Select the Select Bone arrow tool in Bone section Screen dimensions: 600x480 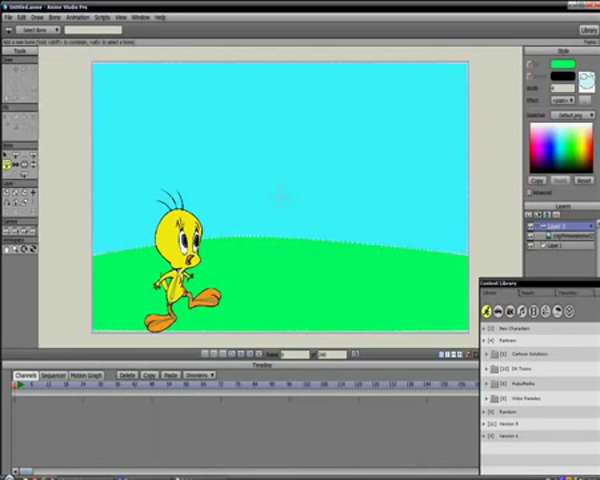[5, 155]
